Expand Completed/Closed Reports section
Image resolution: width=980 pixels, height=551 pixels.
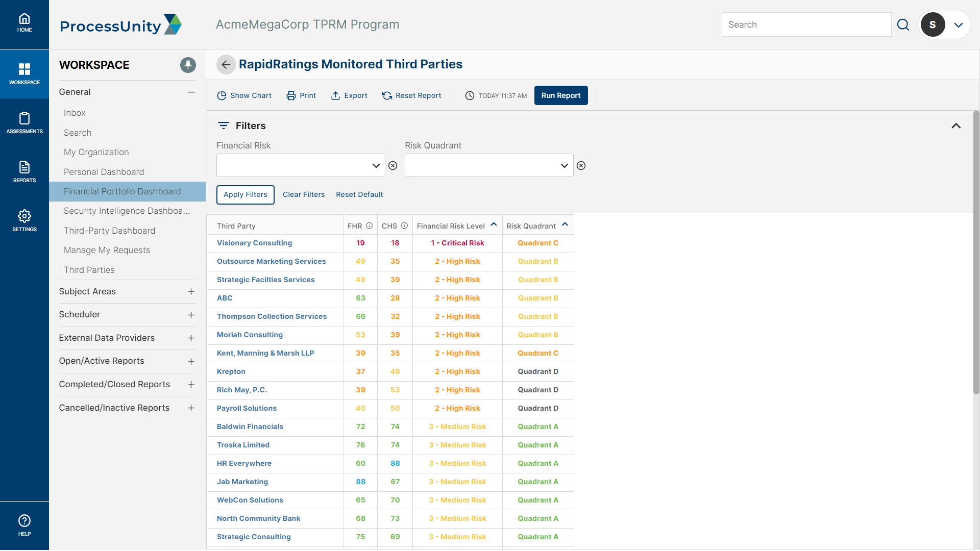pyautogui.click(x=191, y=384)
